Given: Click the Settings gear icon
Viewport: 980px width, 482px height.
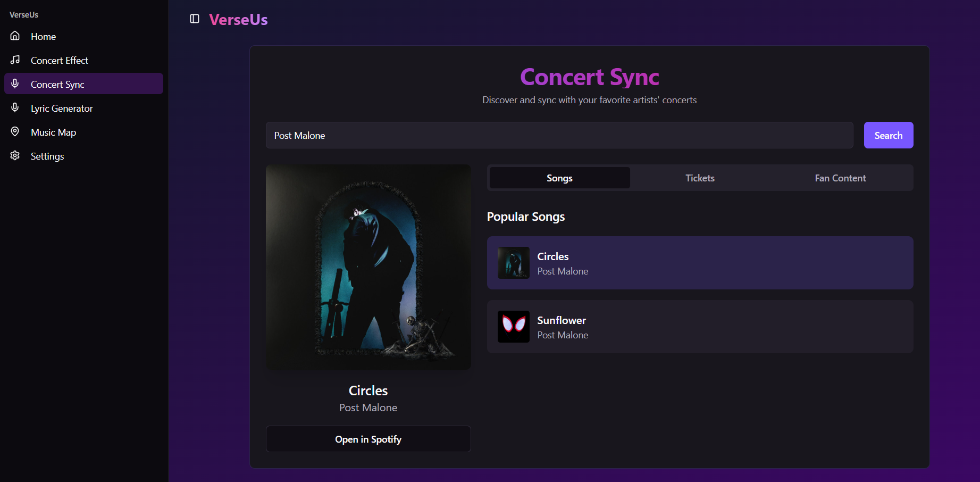Looking at the screenshot, I should [x=15, y=156].
